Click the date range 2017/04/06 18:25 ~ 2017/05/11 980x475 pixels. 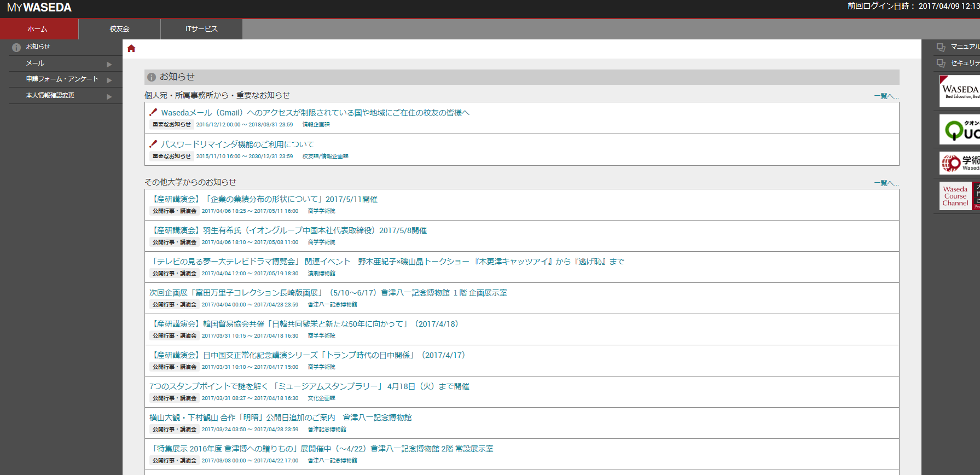click(250, 211)
